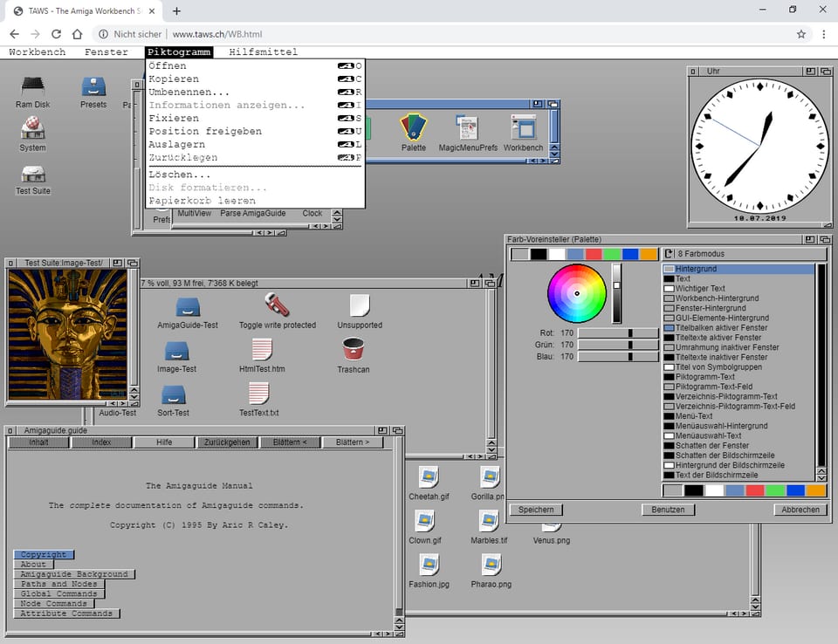Select the orange swatch in bottom palette row
The image size is (838, 644).
click(x=816, y=490)
